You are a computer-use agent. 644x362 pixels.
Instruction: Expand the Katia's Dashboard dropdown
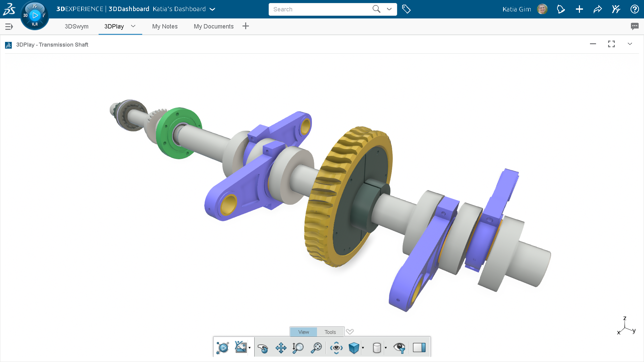click(212, 9)
